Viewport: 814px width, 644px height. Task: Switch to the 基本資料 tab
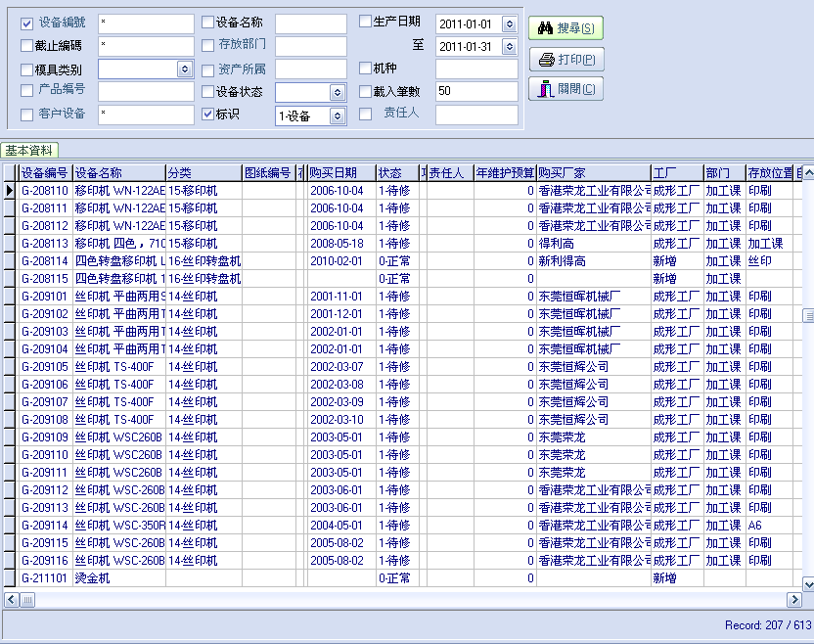point(29,151)
